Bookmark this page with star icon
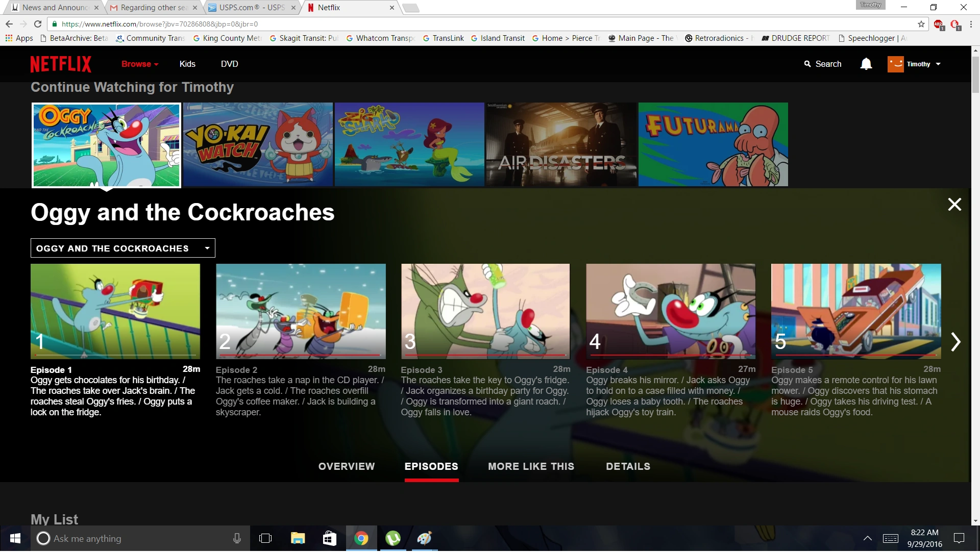 (x=921, y=24)
